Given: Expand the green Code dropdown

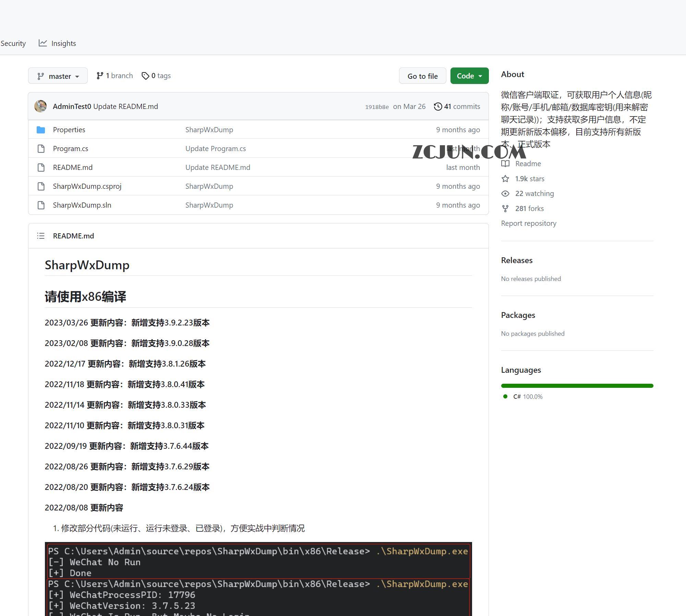Looking at the screenshot, I should coord(469,76).
